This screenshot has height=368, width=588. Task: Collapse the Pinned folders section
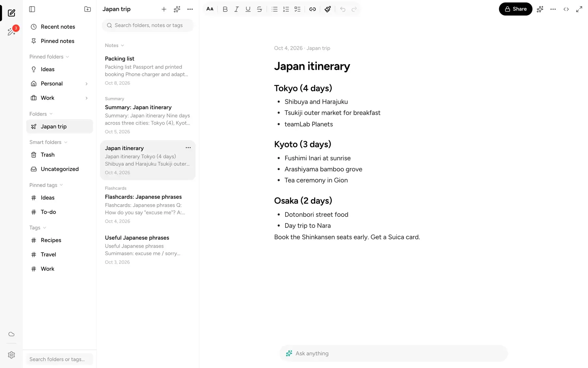49,57
